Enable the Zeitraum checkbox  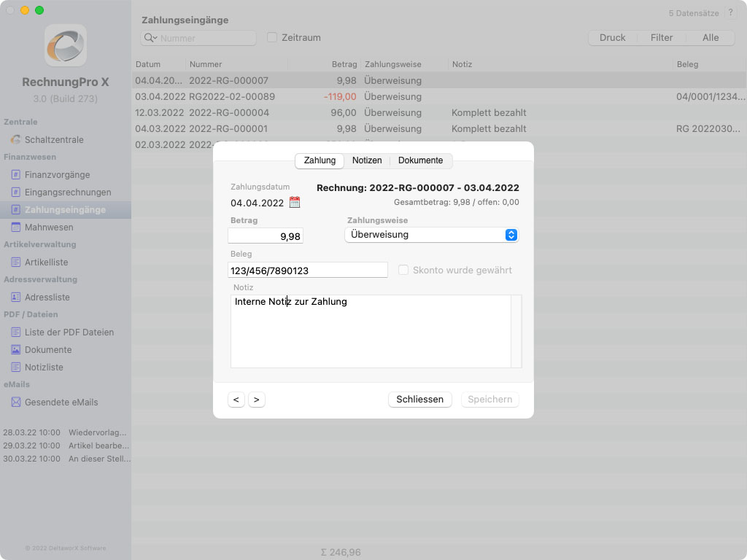click(x=272, y=38)
